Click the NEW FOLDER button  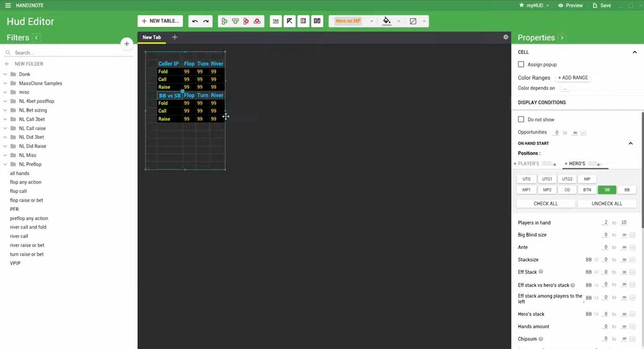[x=24, y=64]
